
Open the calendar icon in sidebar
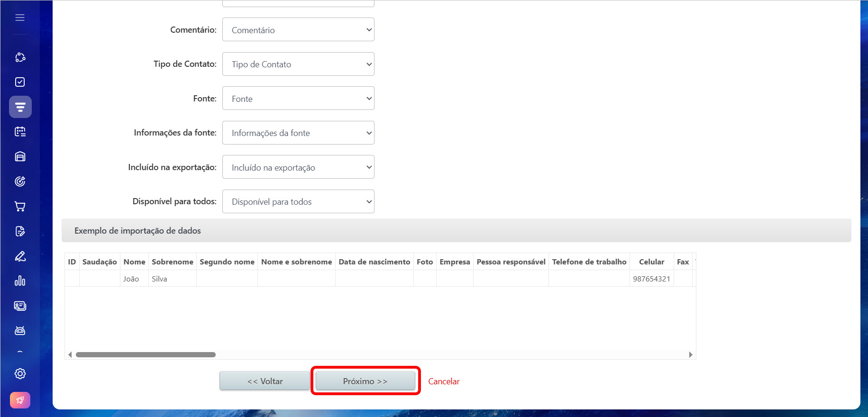tap(20, 132)
